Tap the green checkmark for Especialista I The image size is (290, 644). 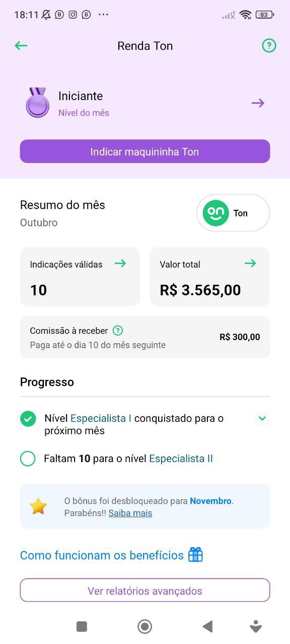click(x=28, y=419)
